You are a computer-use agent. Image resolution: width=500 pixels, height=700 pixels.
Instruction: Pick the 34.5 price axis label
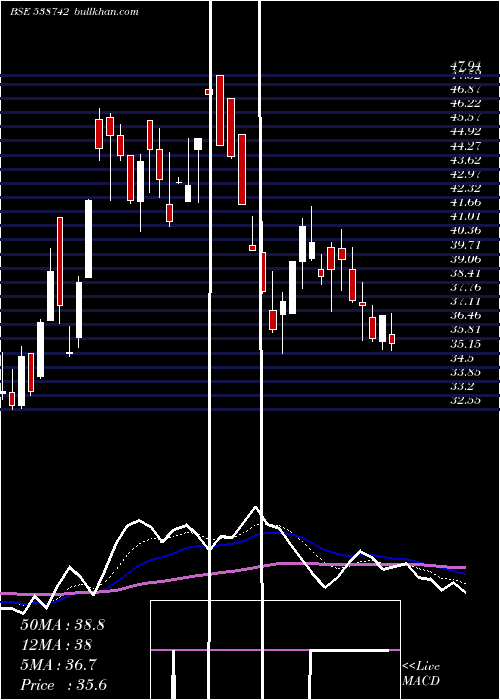[x=462, y=358]
